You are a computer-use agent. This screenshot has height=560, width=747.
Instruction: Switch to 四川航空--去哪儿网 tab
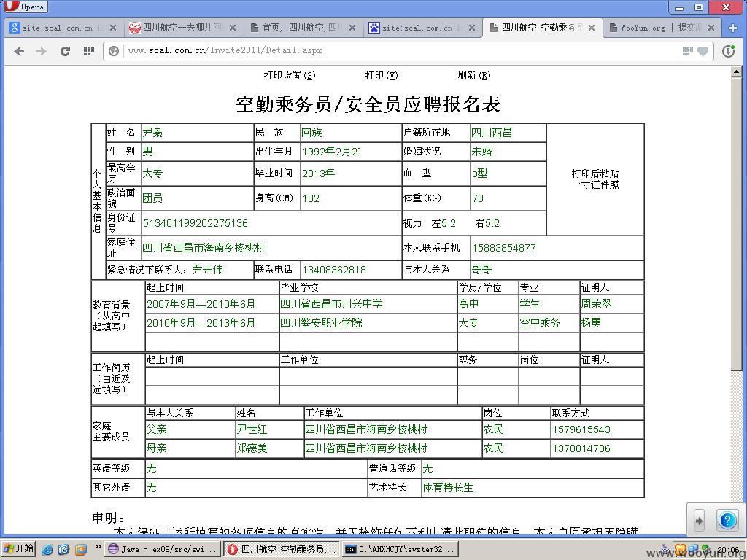tap(183, 28)
